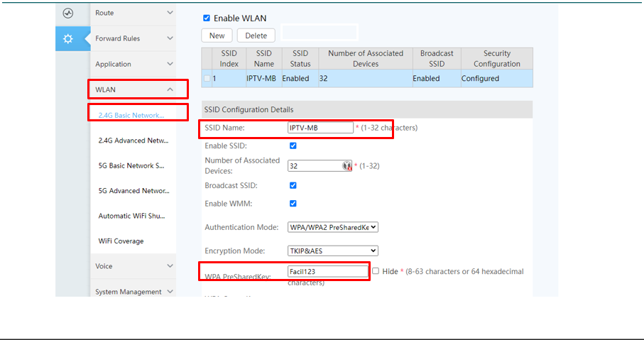
Task: Open the Encryption Mode dropdown
Action: point(332,251)
